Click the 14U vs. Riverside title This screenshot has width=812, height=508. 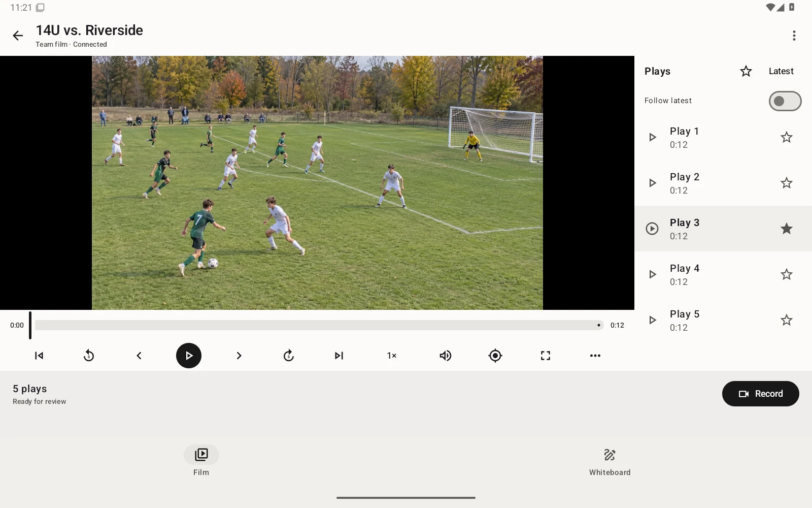89,30
